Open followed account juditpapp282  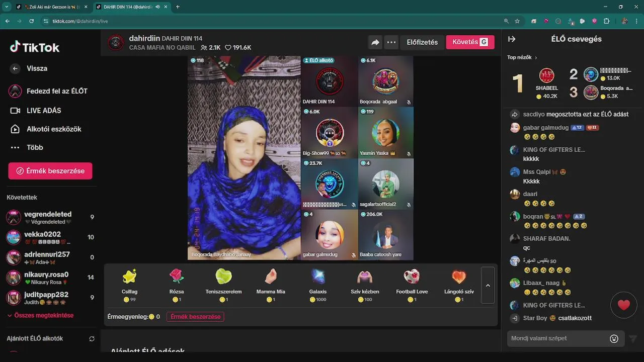pos(50,298)
